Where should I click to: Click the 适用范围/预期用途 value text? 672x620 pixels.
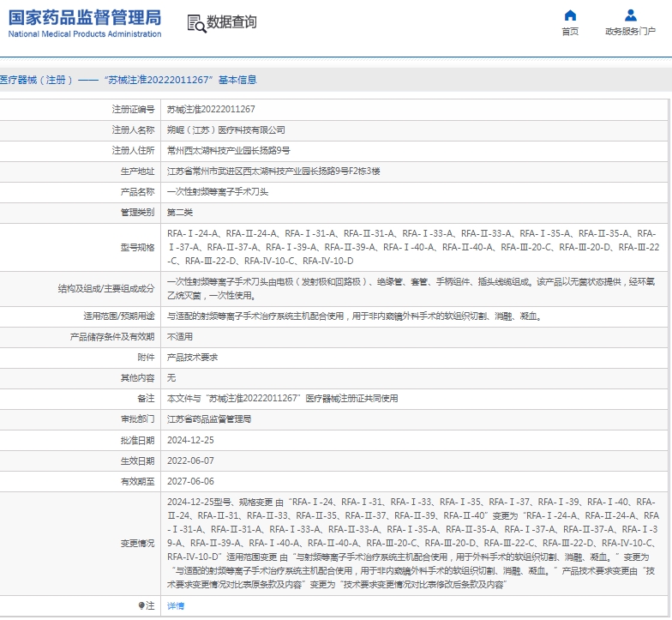[x=355, y=316]
